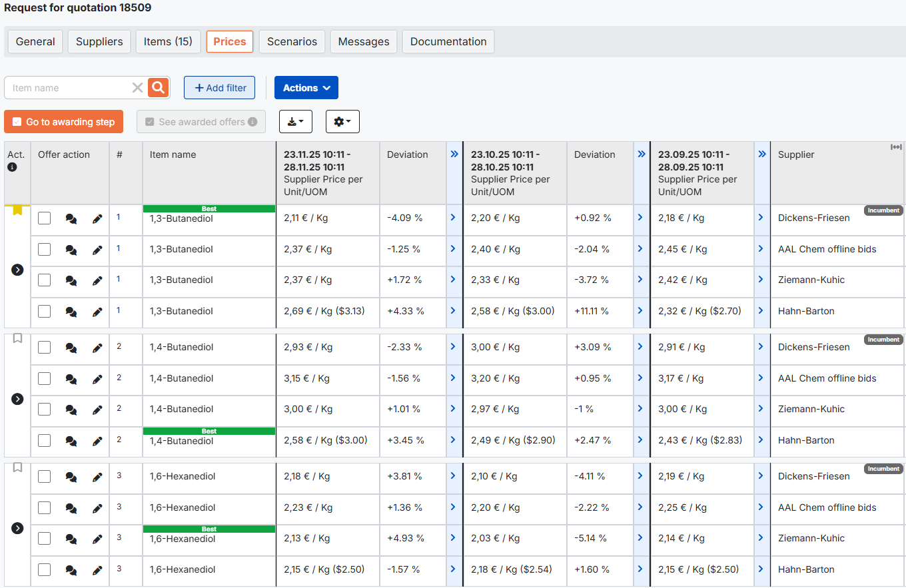Open the Actions dropdown menu
Image resolution: width=906 pixels, height=588 pixels.
306,88
